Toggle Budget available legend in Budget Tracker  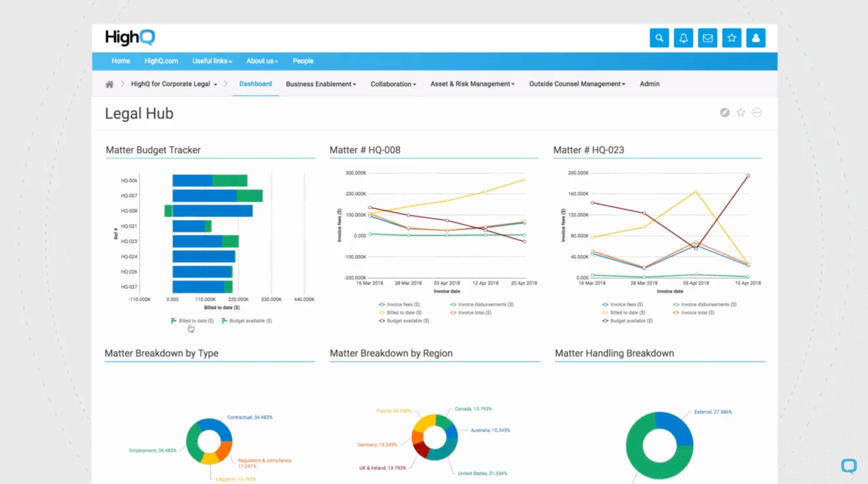click(247, 321)
